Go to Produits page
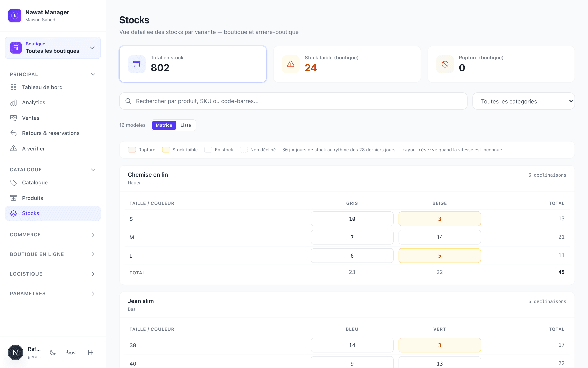 pyautogui.click(x=53, y=198)
